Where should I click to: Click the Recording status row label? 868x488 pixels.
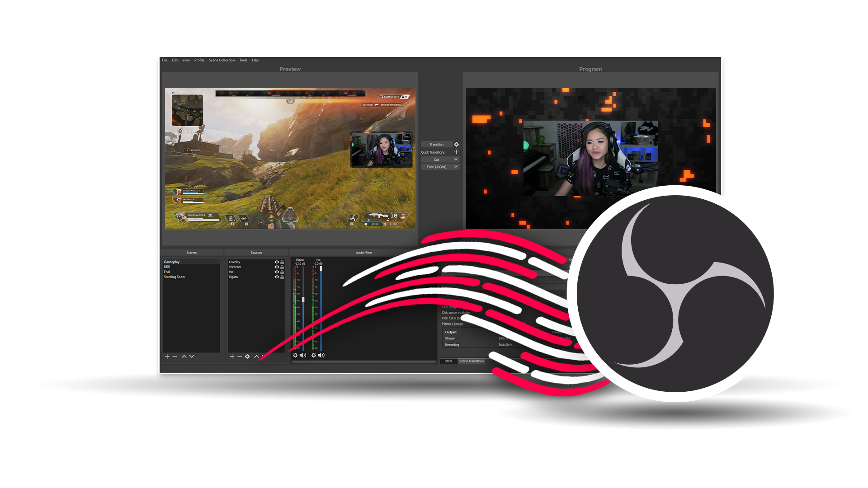[x=452, y=345]
